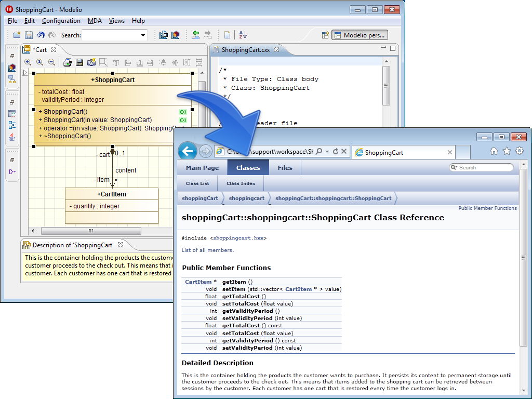Screen dimensions: 532x399
Task: Minimize the ShoppingCart.cxx editor pane
Action: point(383,47)
